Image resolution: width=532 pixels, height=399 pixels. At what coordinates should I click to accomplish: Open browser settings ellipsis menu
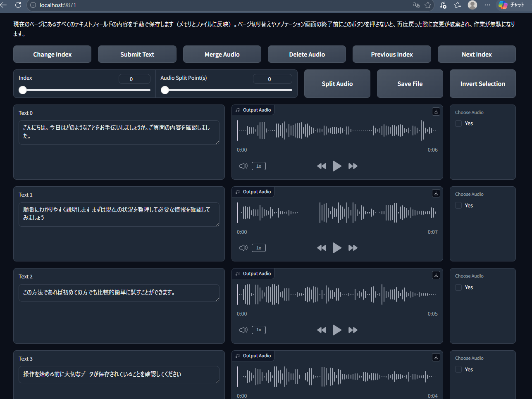pos(487,5)
